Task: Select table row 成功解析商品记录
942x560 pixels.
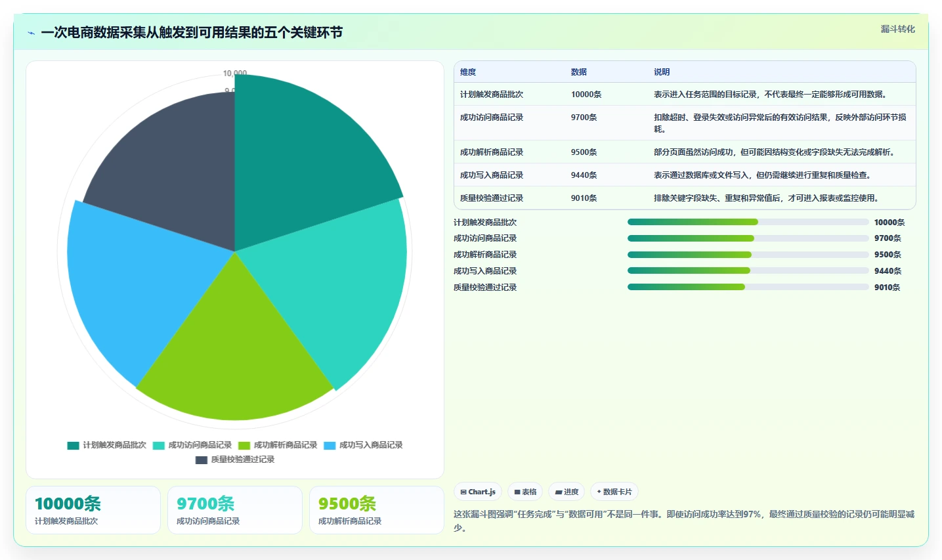Action: point(685,152)
